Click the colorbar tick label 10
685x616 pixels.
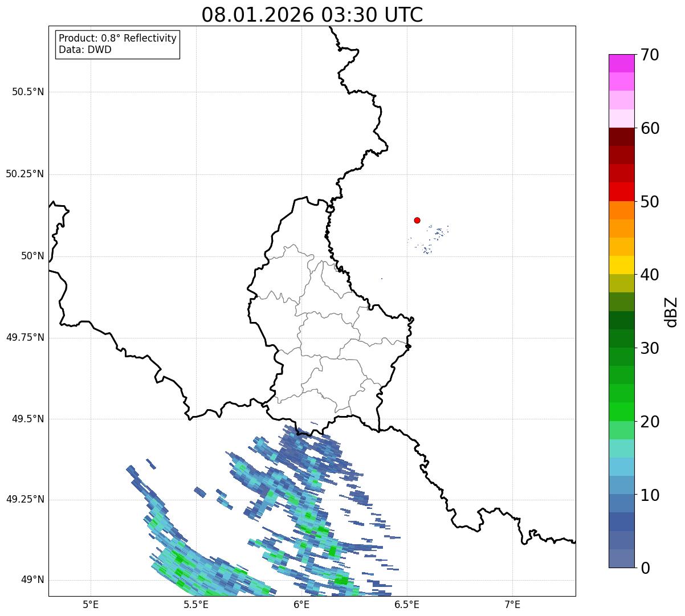pyautogui.click(x=650, y=495)
